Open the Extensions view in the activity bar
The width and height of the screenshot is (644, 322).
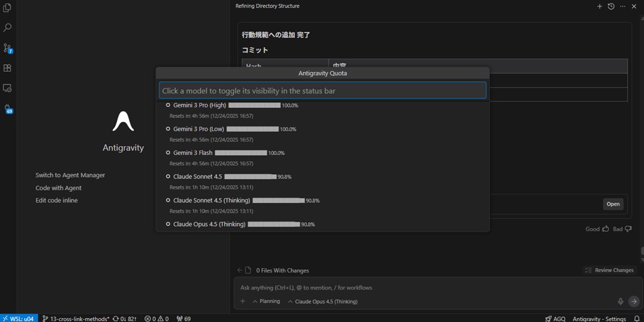click(8, 68)
